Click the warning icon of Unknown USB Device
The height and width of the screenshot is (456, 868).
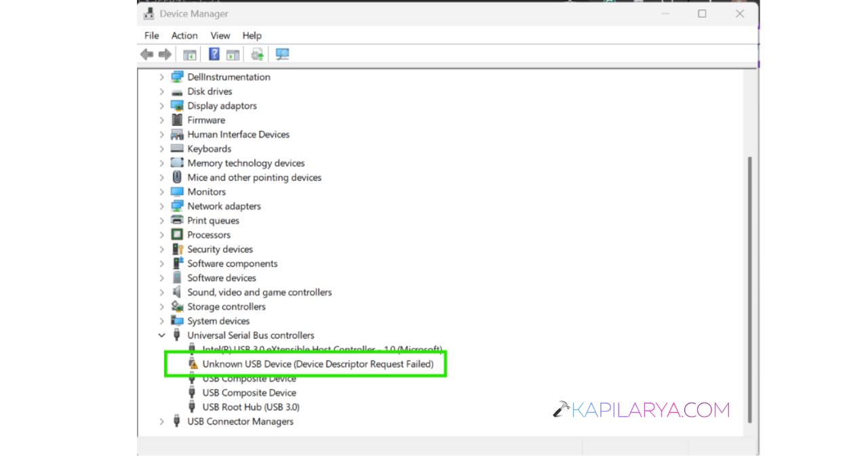193,365
